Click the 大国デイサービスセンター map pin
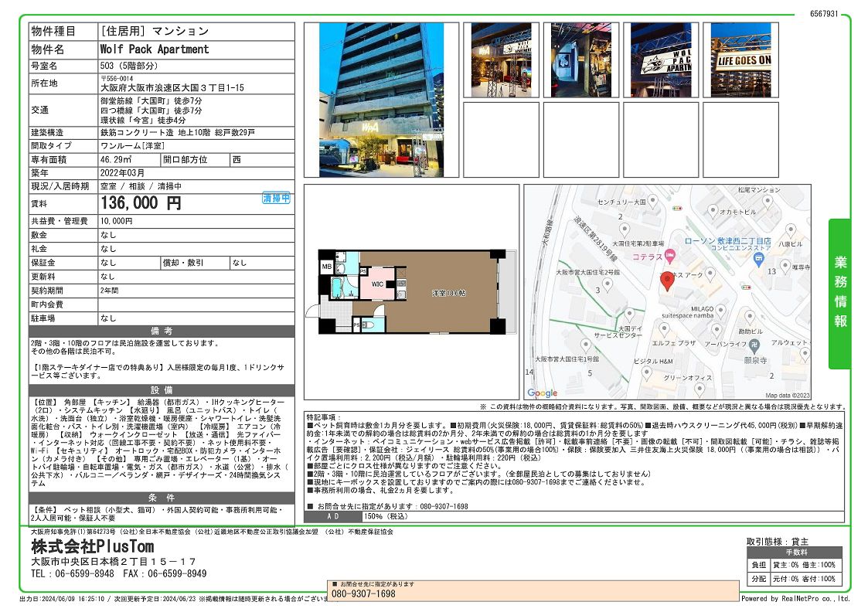This screenshot has width=868, height=612. 629,315
